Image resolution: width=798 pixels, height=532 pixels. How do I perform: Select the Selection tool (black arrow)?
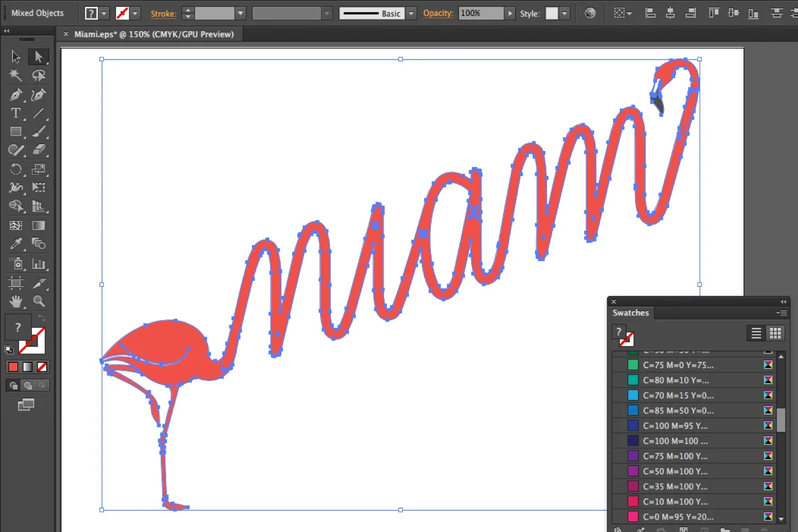tap(15, 56)
